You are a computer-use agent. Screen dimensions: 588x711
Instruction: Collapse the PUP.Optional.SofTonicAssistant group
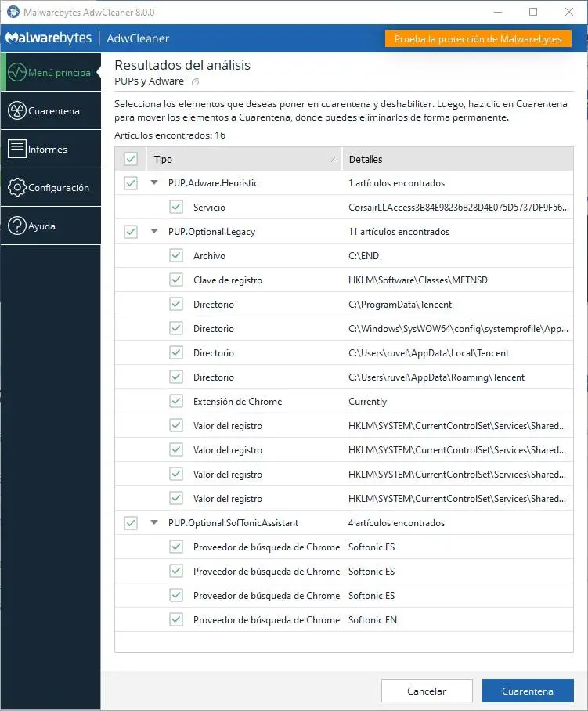click(154, 523)
